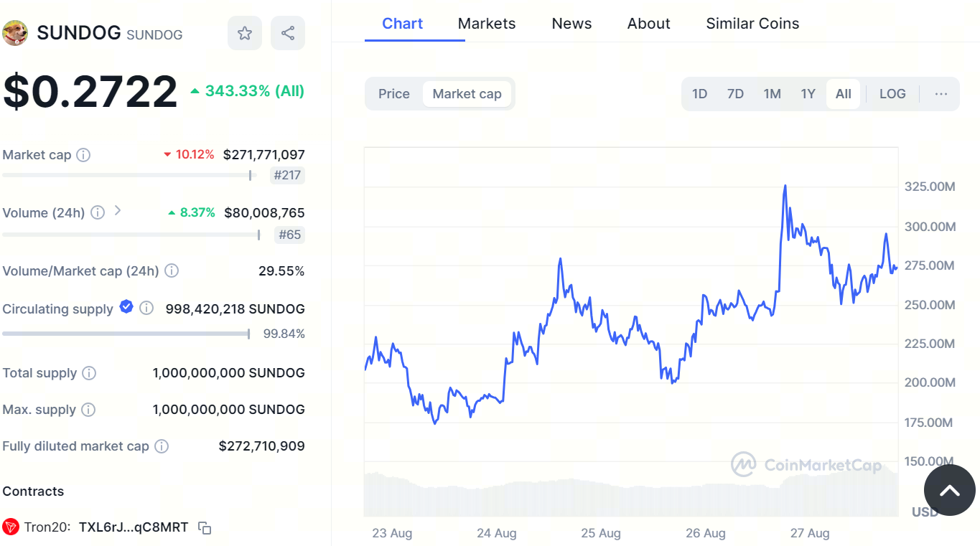980x546 pixels.
Task: Toggle LOG scale on chart
Action: 892,94
